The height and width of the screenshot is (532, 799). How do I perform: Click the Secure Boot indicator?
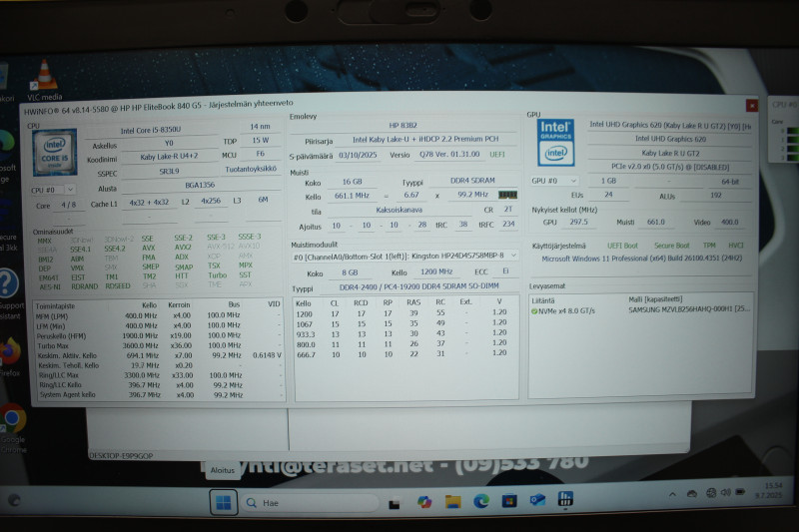671,246
